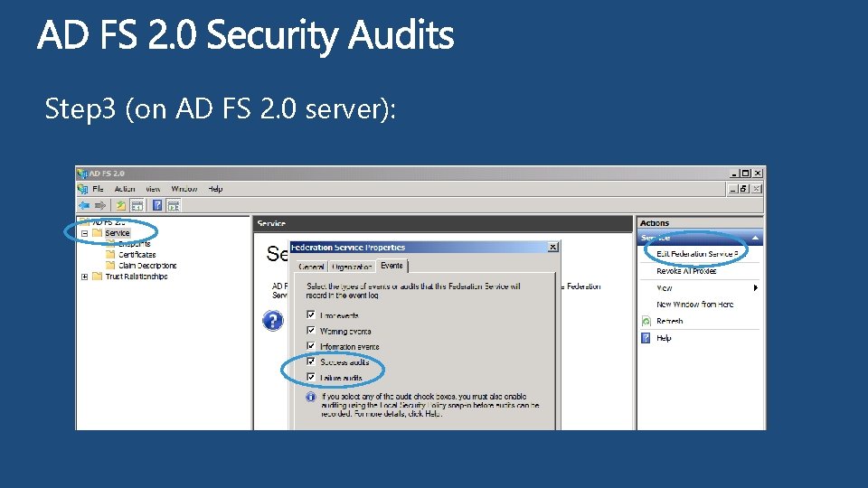Maximize the AD FS 2.0 window
868x488 pixels.
click(x=746, y=174)
